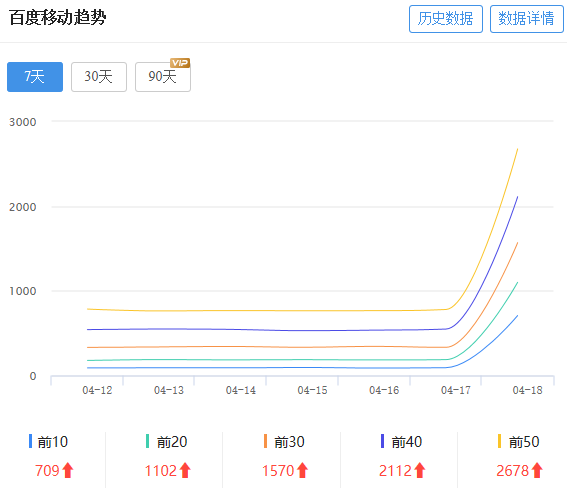Toggle the 前10 series legend
Screen dimensions: 567x494
pyautogui.click(x=48, y=442)
